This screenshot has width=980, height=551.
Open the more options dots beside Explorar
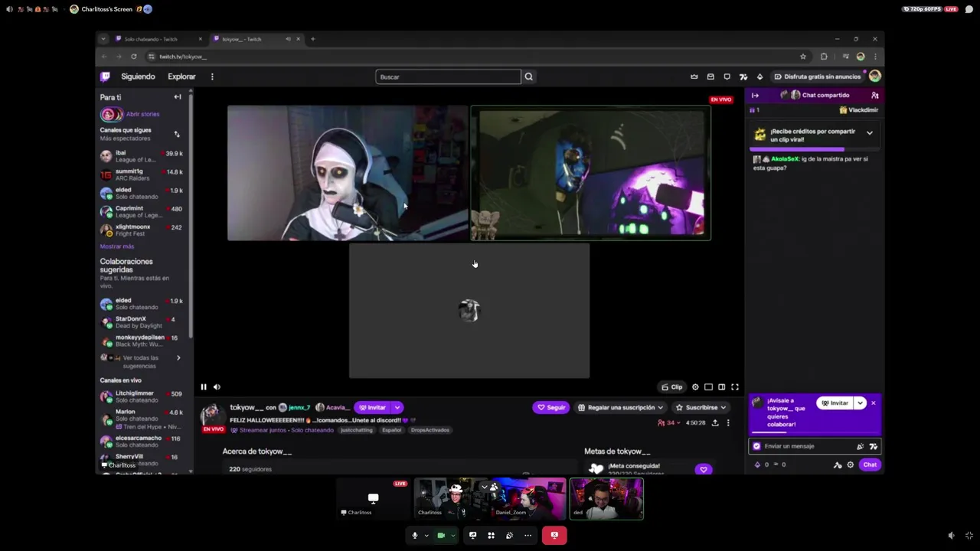(x=212, y=77)
